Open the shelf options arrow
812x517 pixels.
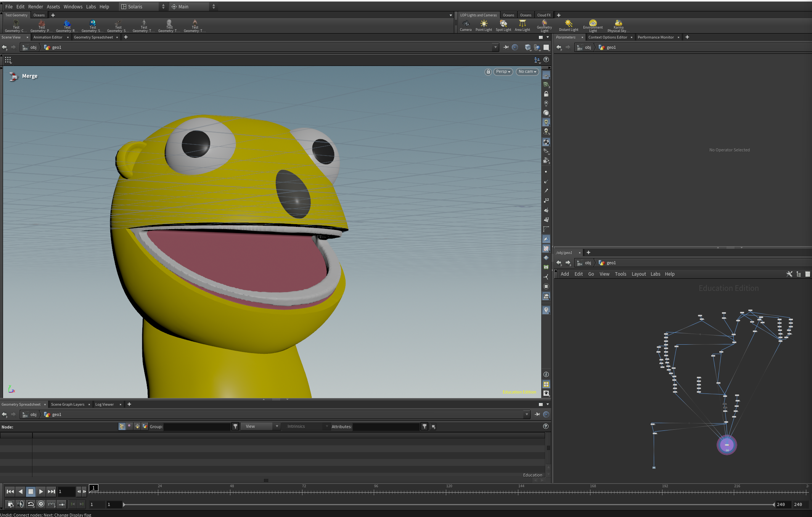point(450,15)
